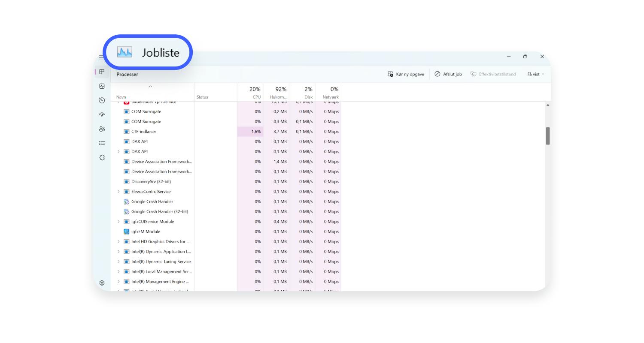Click Effektivitetstilstand button
Image resolution: width=644 pixels, height=343 pixels.
[493, 74]
